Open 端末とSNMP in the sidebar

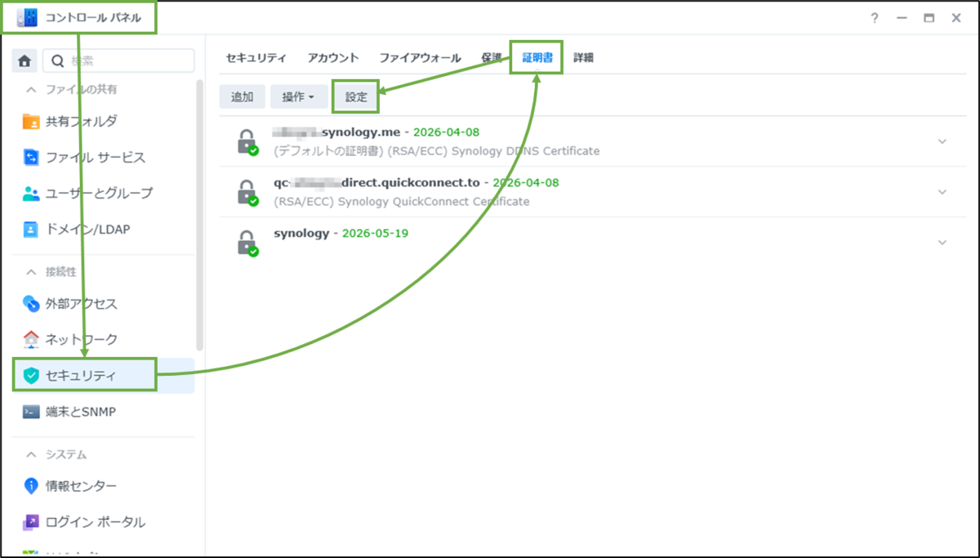pos(104,412)
